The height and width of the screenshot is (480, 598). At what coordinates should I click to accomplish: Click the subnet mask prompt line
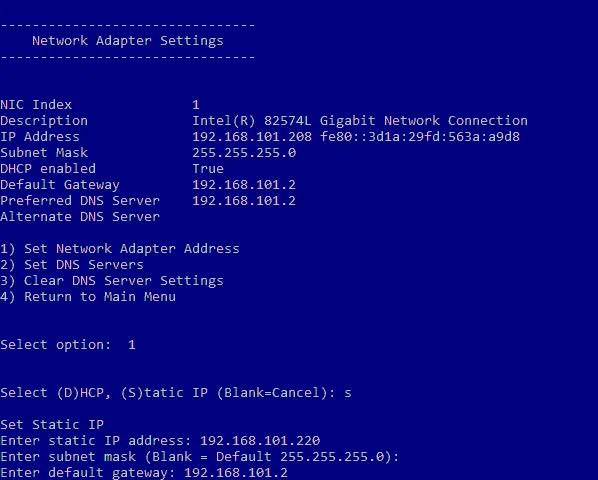tap(199, 457)
